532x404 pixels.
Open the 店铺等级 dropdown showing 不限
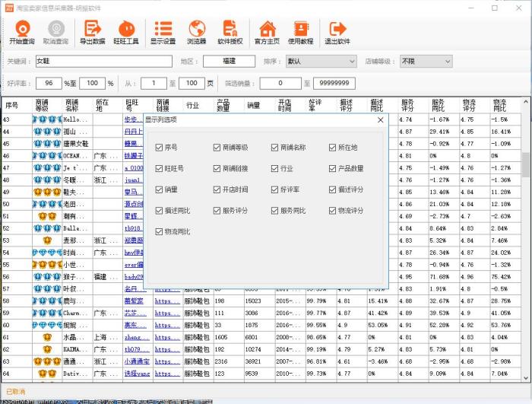pos(426,62)
